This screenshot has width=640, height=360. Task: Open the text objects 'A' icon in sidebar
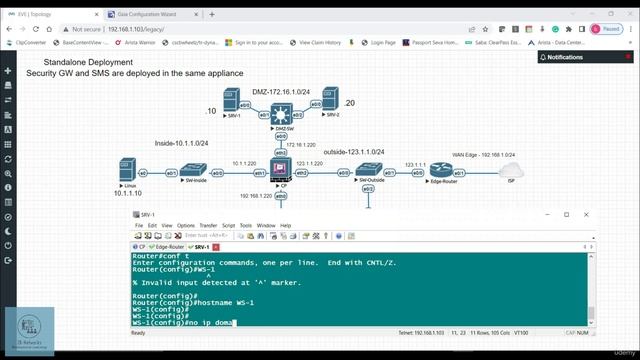coord(8,130)
